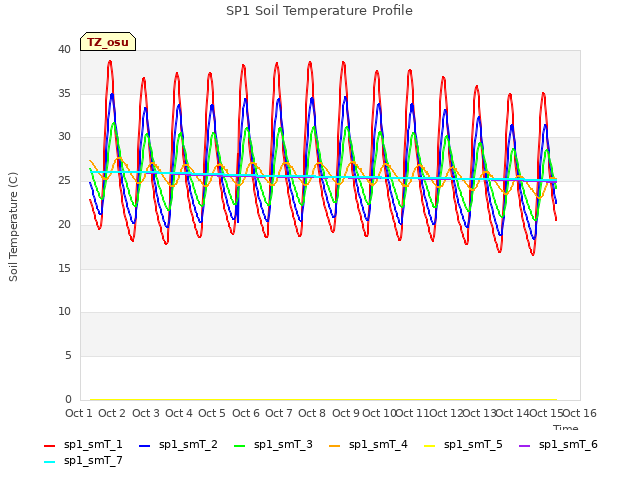
Task: Click the chart title SP1 Soil Temperature Profile
Action: [320, 11]
